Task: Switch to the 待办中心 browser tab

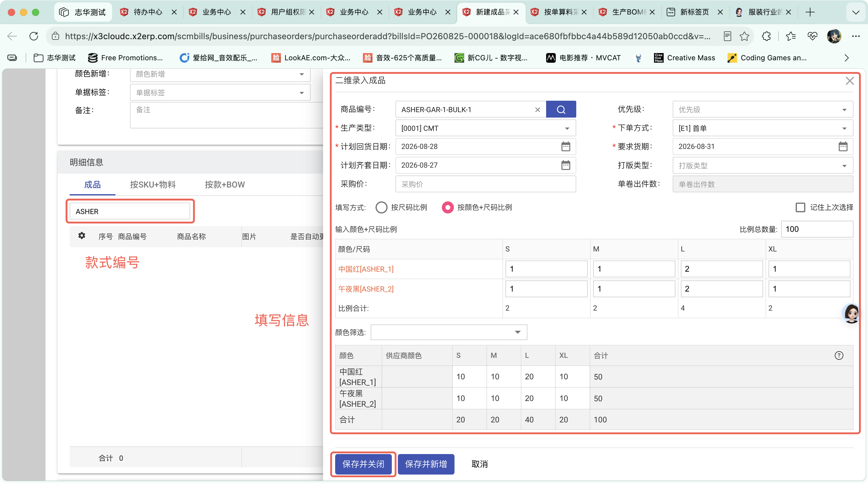Action: [x=148, y=12]
